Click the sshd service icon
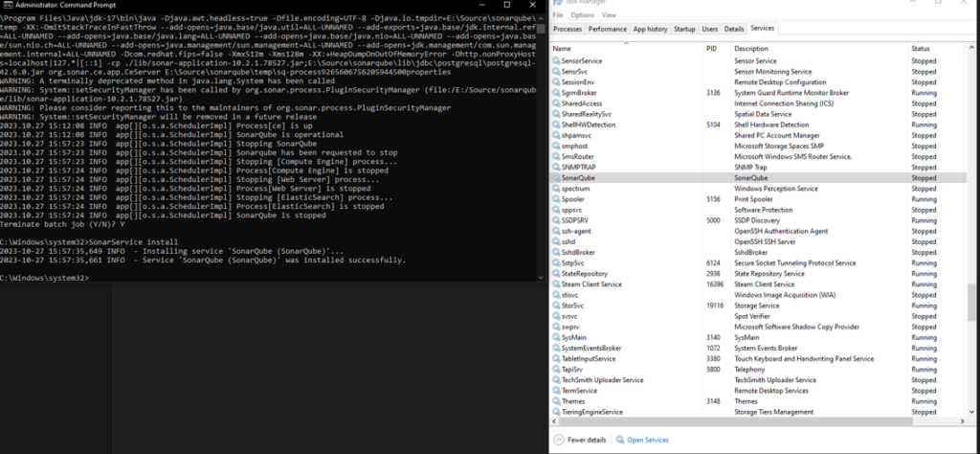The image size is (980, 454). (556, 241)
